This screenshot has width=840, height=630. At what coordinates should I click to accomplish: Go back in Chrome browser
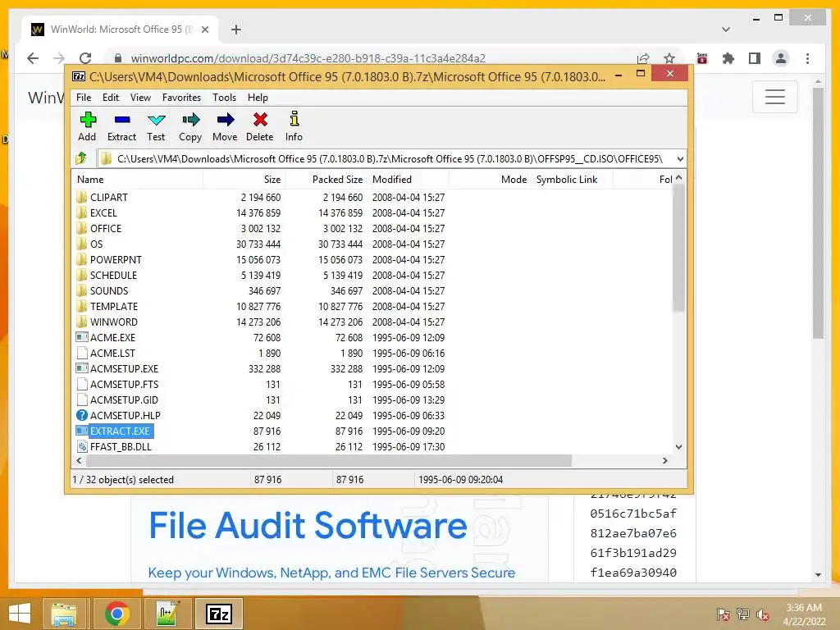[33, 58]
